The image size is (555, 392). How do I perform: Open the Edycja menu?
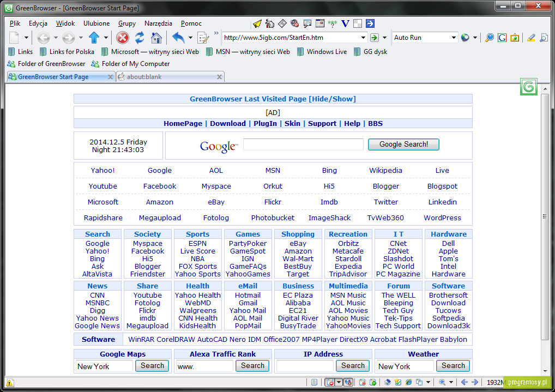click(x=38, y=23)
